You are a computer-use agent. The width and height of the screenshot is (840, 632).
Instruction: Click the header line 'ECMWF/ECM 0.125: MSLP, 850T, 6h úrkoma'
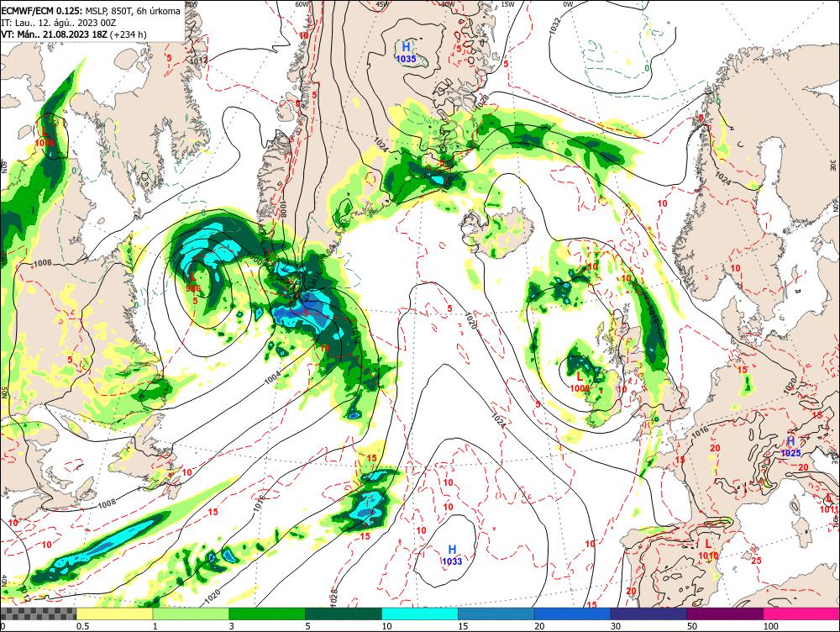pos(91,11)
